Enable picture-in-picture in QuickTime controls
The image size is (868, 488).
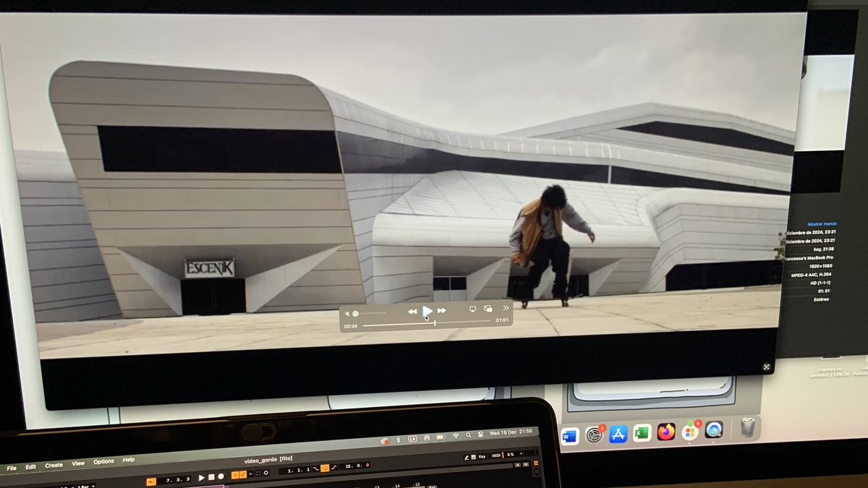click(488, 309)
